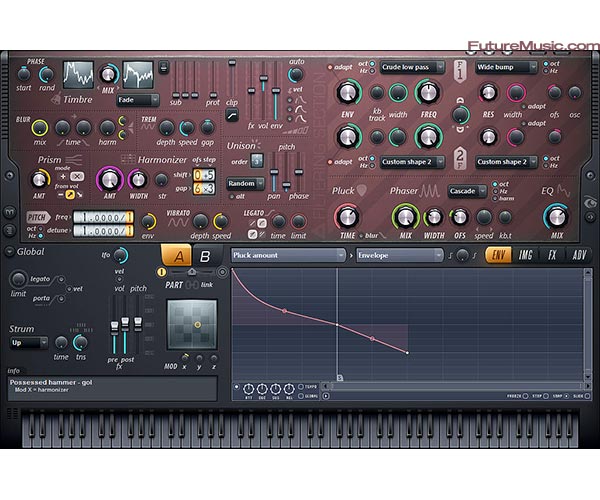Toggle the pluck blur option
Image resolution: width=600 pixels, height=500 pixels.
tap(361, 236)
